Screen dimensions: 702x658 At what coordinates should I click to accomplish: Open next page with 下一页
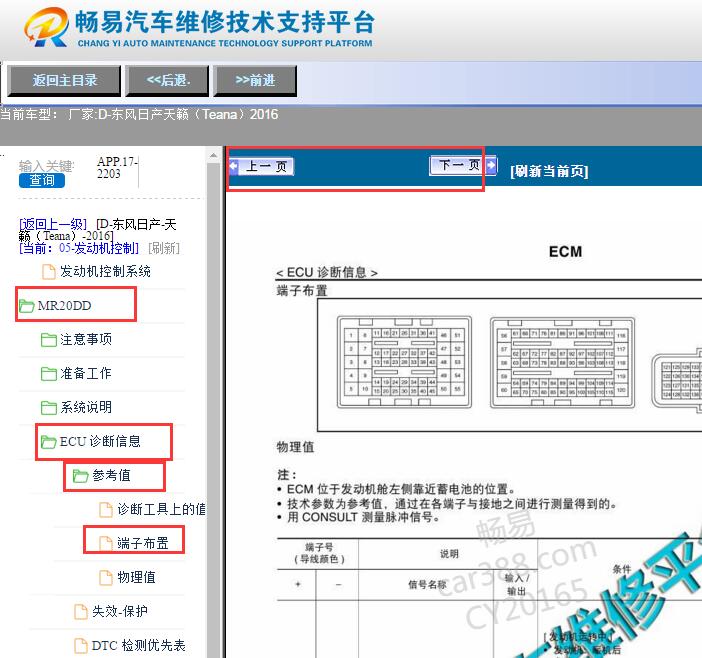coord(458,165)
